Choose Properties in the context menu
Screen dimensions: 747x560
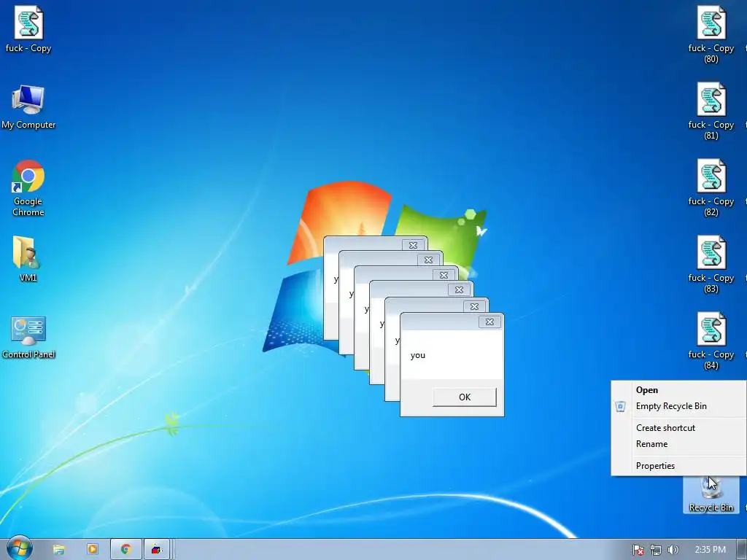pyautogui.click(x=678, y=466)
